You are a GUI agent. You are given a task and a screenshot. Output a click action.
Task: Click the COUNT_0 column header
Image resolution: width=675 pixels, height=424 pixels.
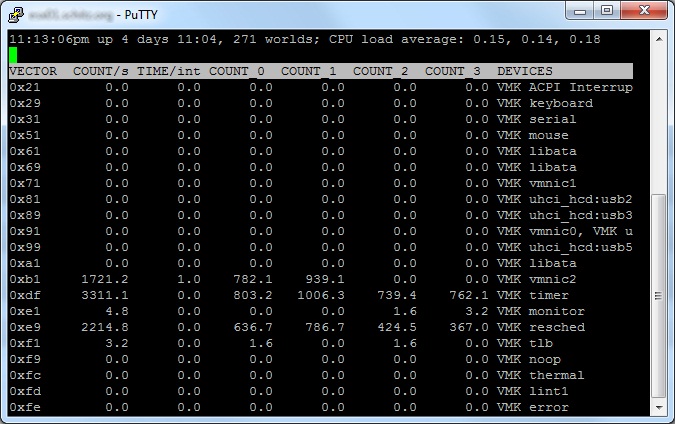click(x=237, y=71)
